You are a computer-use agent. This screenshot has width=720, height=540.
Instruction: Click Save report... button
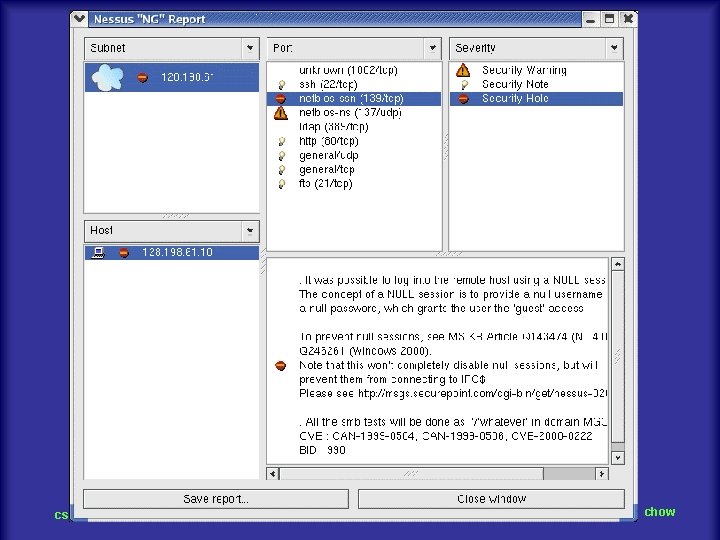pyautogui.click(x=216, y=499)
